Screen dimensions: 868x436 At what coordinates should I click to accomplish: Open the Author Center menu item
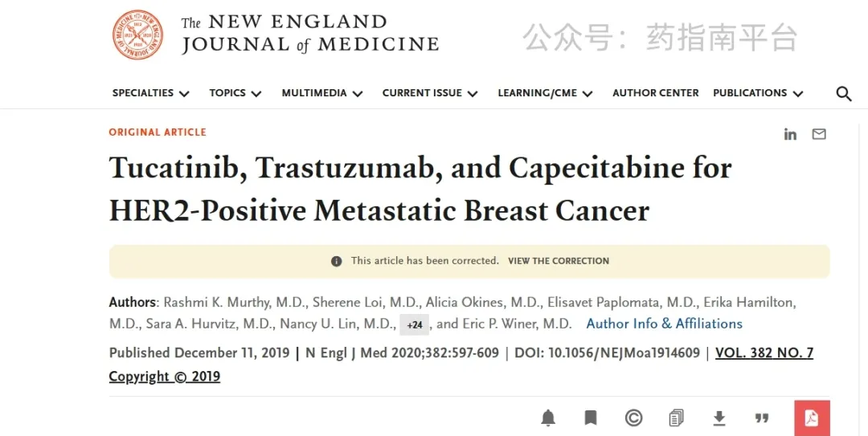coord(656,93)
